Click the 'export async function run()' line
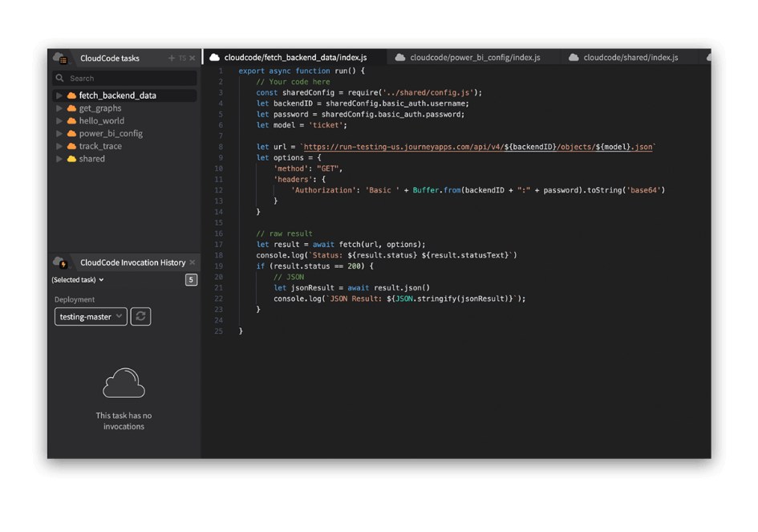 point(302,71)
